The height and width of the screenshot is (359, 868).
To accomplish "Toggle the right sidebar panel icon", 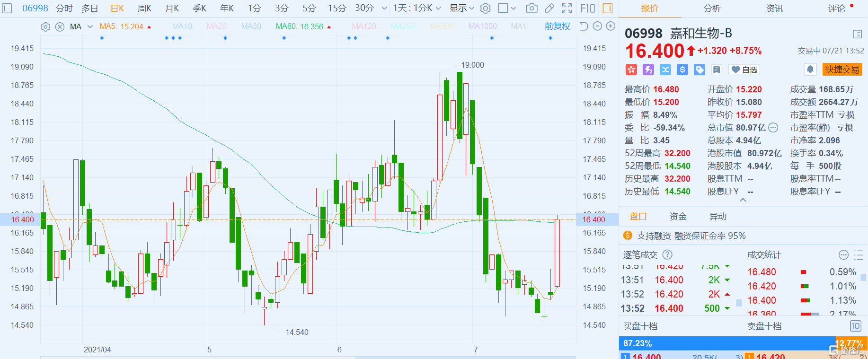I will click(608, 8).
